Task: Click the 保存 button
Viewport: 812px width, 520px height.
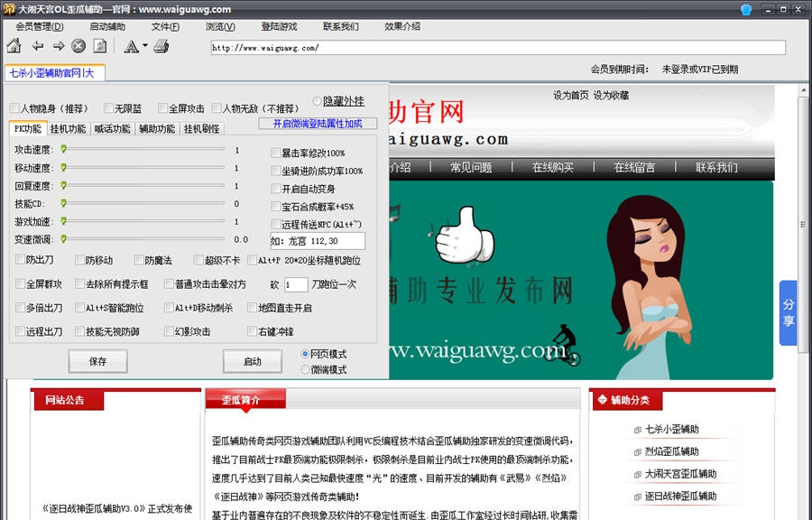Action: click(97, 361)
